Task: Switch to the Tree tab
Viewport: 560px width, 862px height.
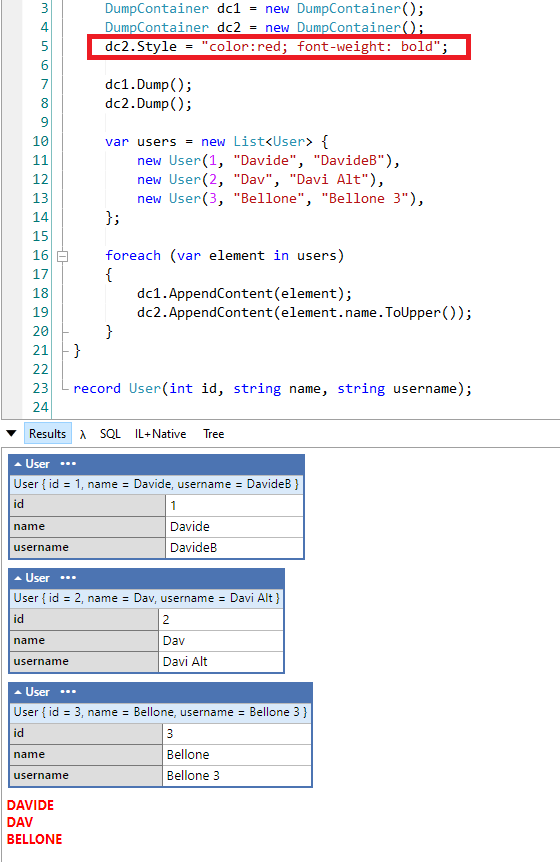Action: [x=214, y=434]
